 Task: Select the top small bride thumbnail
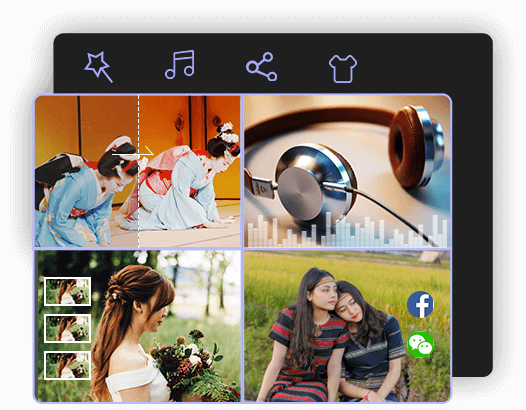click(67, 292)
